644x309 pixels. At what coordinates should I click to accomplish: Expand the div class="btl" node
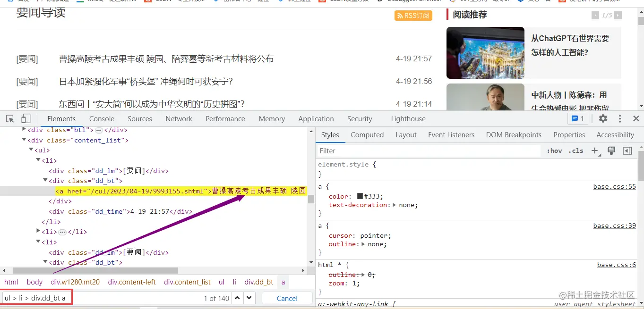pos(24,129)
